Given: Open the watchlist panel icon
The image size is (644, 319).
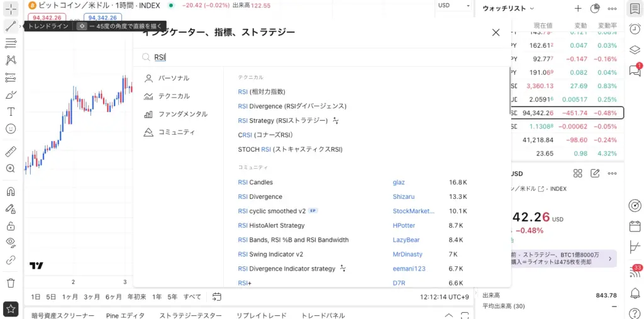Looking at the screenshot, I should (x=635, y=9).
